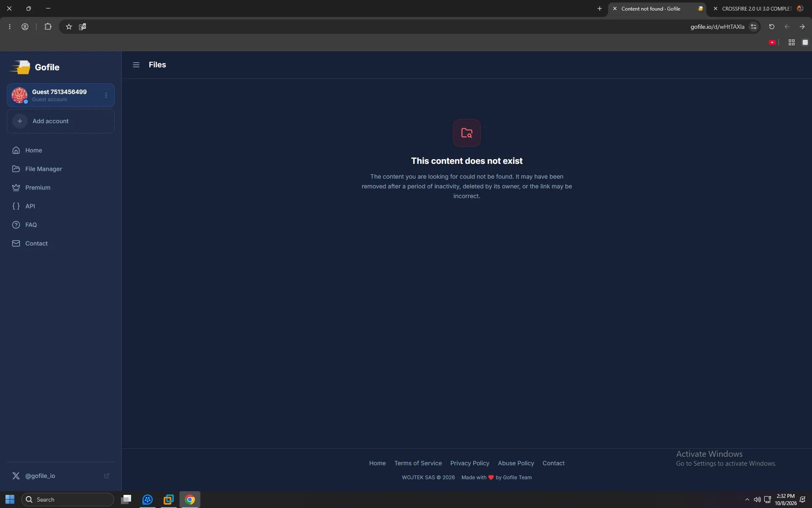Open the FAQ page
The image size is (812, 508).
(x=60, y=225)
